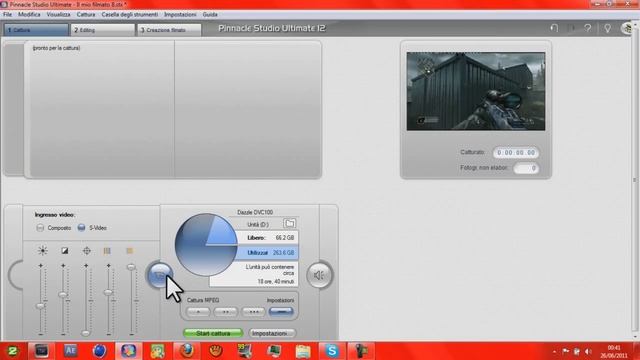Click the blue sphere taskbar icon

[x=99, y=351]
